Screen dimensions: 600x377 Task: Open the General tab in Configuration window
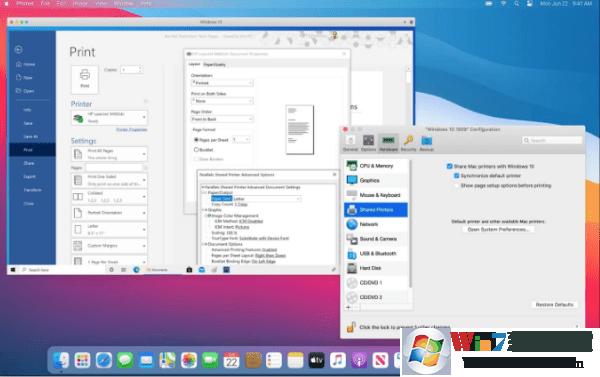(350, 143)
